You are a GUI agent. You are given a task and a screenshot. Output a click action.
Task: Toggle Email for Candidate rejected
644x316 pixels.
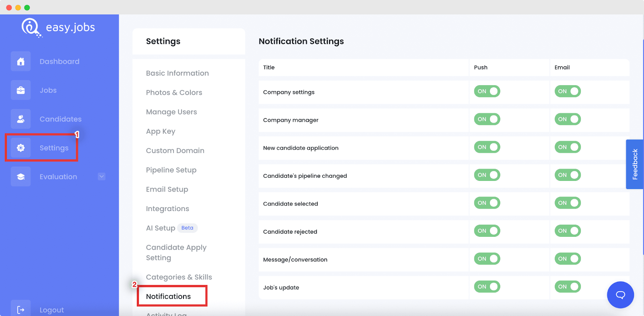click(x=568, y=231)
